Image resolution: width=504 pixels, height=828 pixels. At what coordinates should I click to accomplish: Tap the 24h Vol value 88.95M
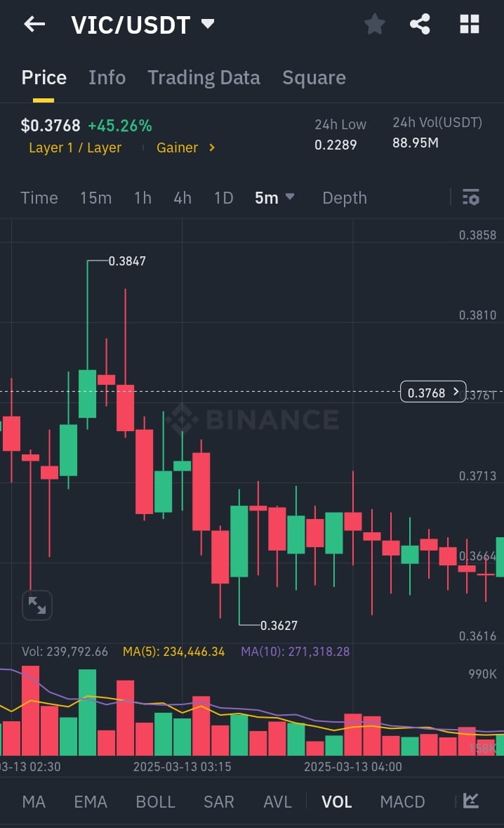416,143
